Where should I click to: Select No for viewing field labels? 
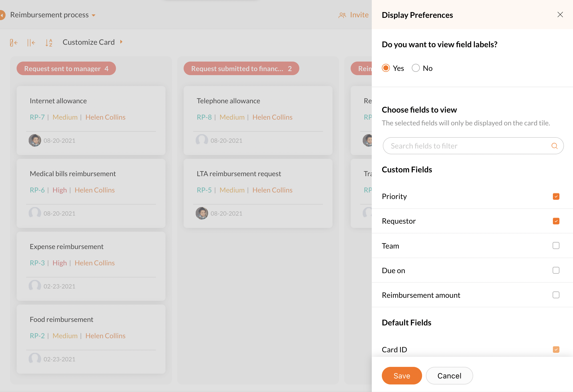(x=416, y=68)
